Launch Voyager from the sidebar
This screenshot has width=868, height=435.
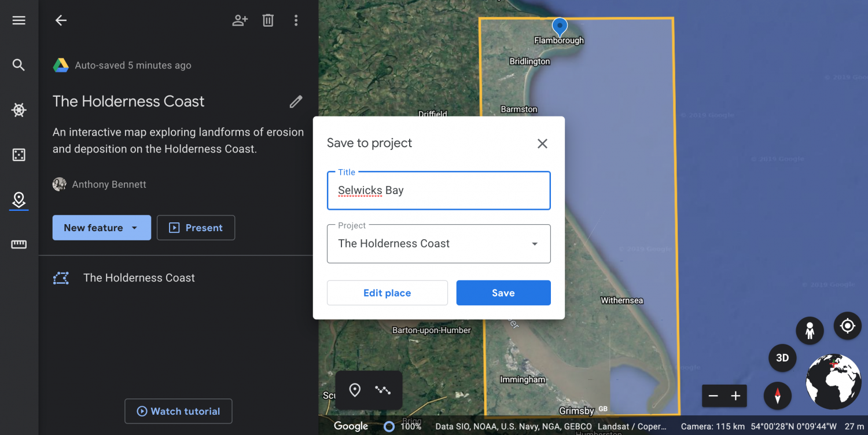coord(19,110)
